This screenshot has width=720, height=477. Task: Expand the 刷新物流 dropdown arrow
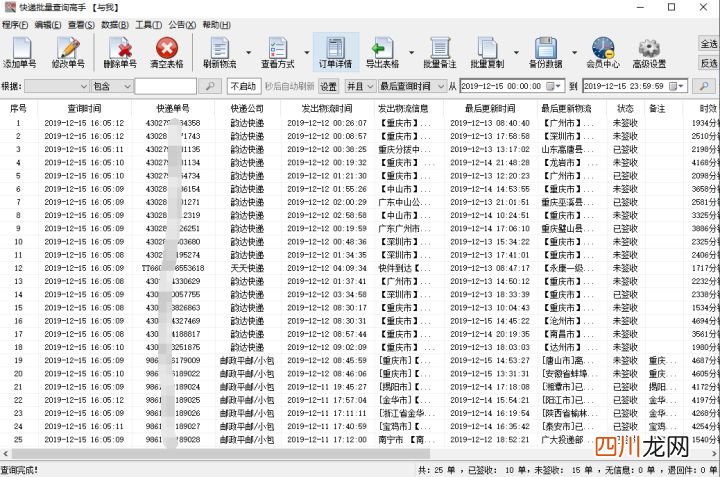248,52
